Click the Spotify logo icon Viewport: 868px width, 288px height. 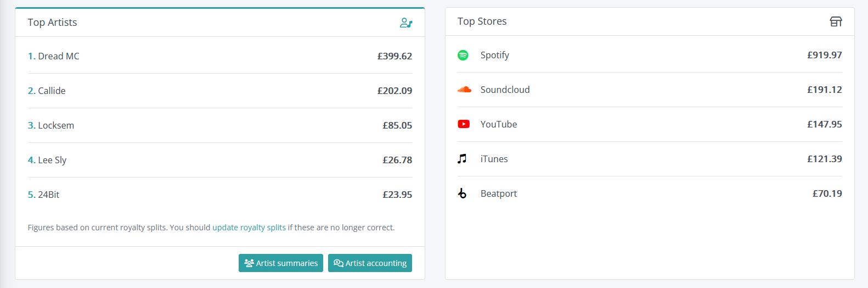463,55
